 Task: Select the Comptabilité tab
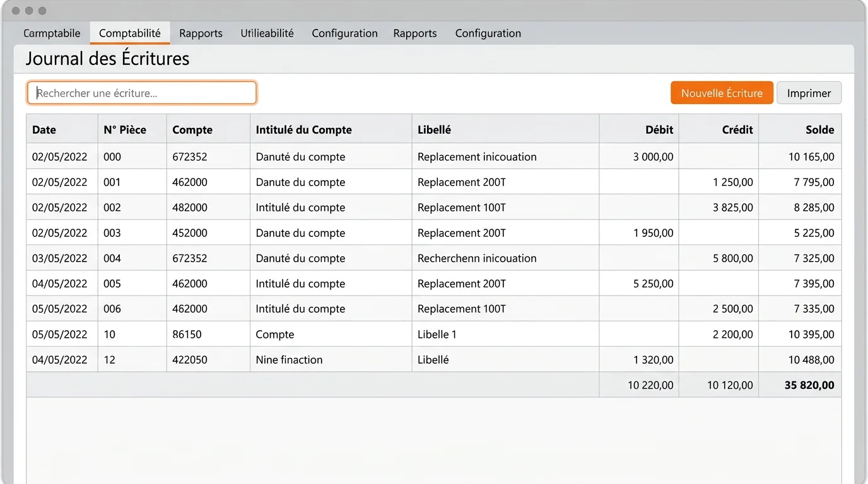tap(130, 33)
